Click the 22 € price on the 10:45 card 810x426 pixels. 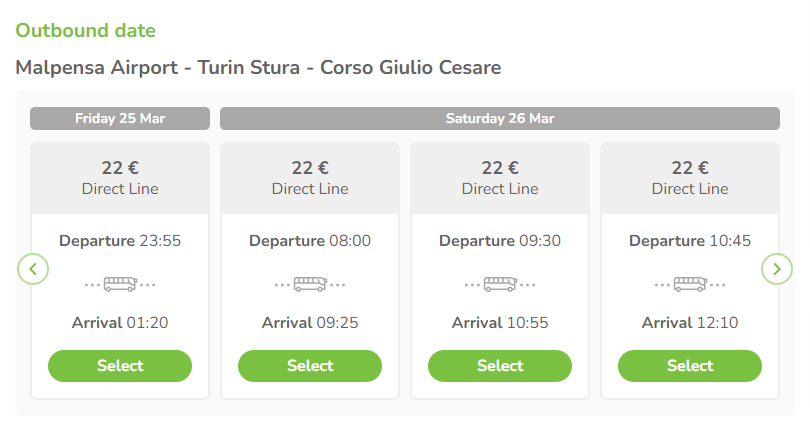tap(690, 168)
